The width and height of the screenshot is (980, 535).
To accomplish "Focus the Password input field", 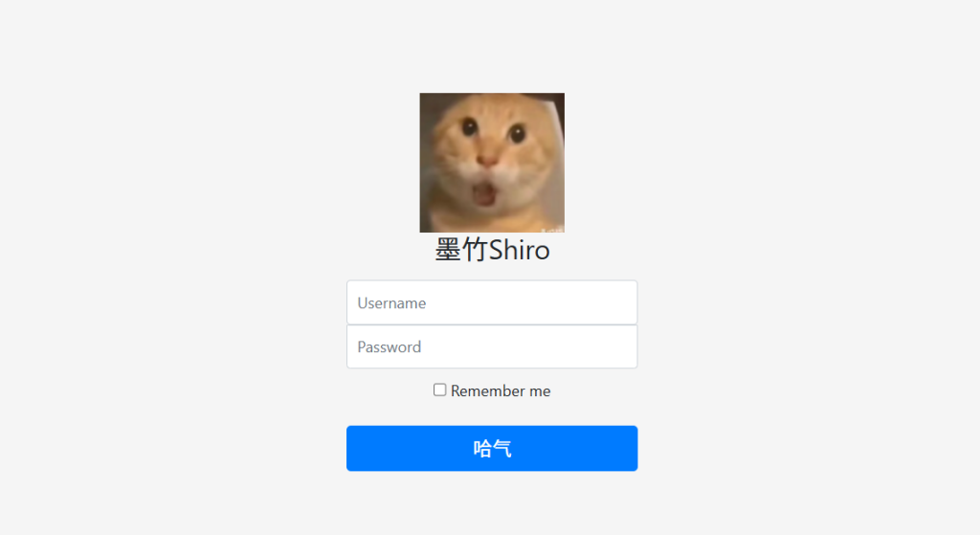I will point(492,346).
